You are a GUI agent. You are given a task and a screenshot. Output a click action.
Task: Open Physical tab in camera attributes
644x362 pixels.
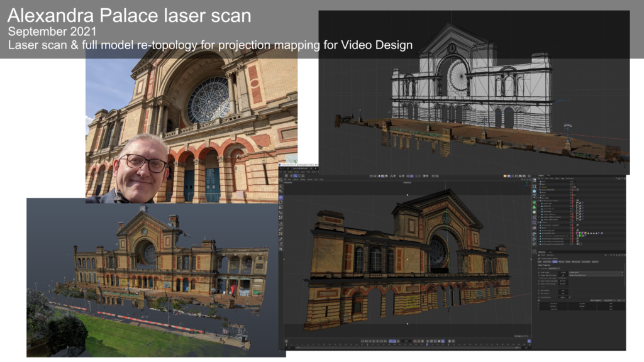click(x=562, y=262)
